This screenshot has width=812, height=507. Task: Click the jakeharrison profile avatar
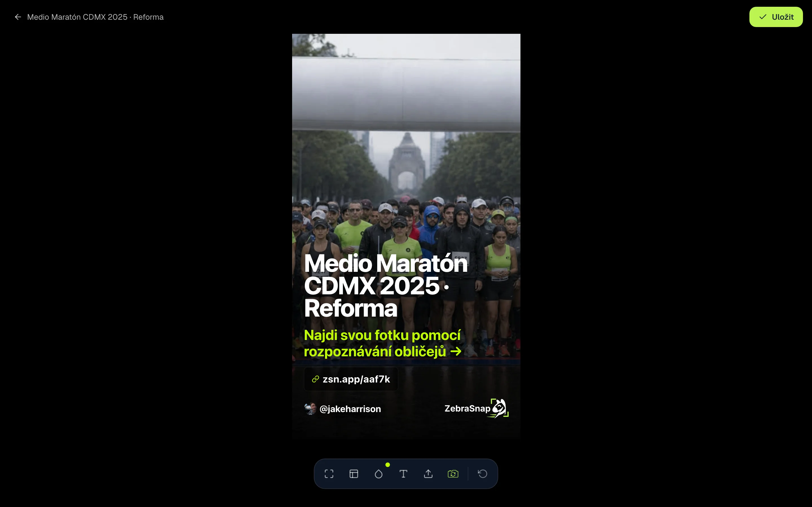point(310,409)
